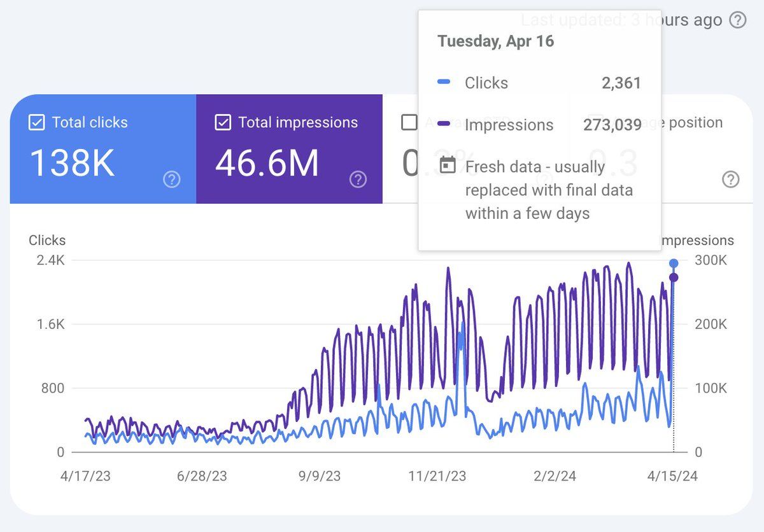Open help icon in Total impressions card

[x=358, y=180]
